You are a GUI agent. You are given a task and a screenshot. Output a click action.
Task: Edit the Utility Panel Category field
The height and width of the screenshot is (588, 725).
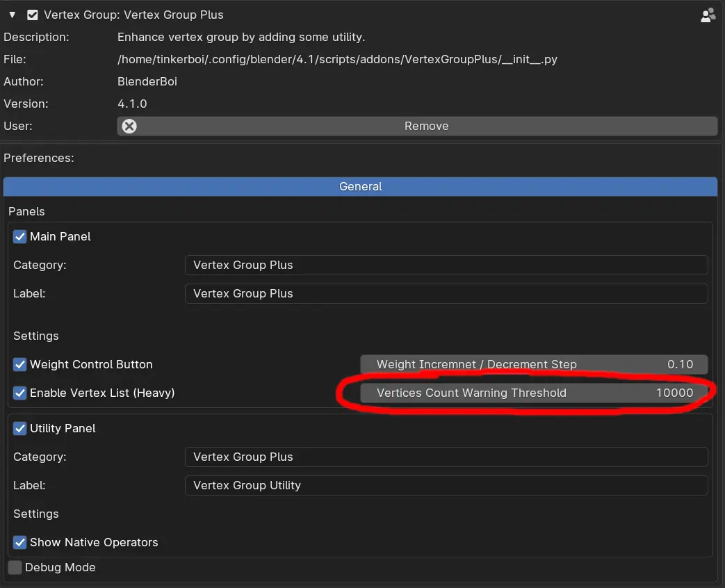tap(446, 457)
